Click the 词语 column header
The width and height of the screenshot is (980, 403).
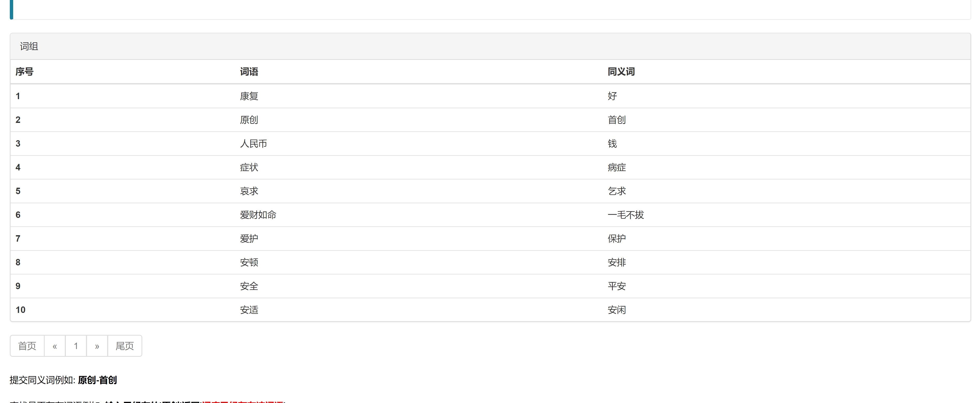[249, 72]
